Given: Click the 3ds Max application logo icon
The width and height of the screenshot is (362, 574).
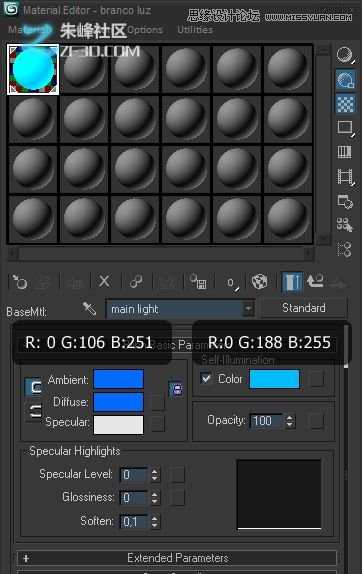Looking at the screenshot, I should [10, 9].
